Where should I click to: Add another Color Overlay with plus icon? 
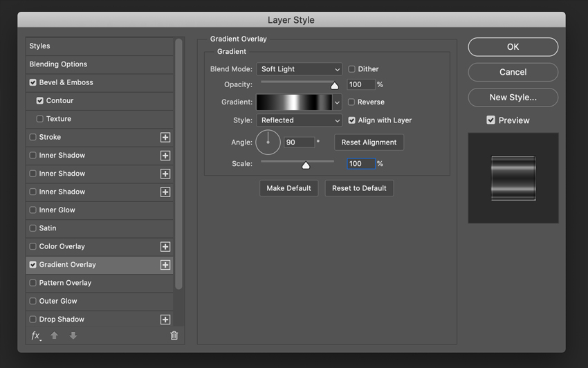(165, 246)
